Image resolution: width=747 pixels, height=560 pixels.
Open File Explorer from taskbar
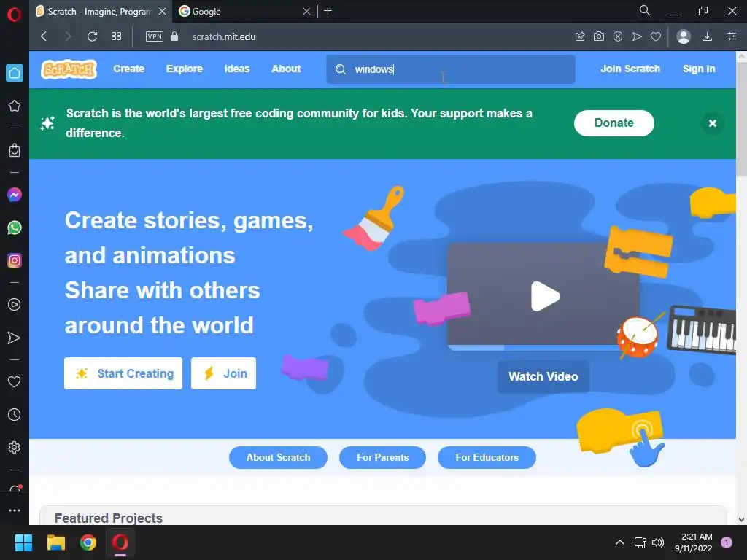[x=55, y=542]
